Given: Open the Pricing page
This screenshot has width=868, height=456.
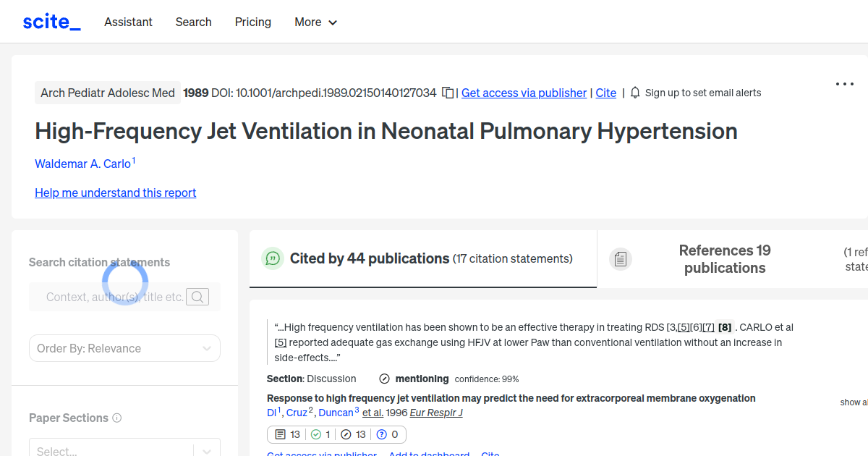Looking at the screenshot, I should click(252, 22).
